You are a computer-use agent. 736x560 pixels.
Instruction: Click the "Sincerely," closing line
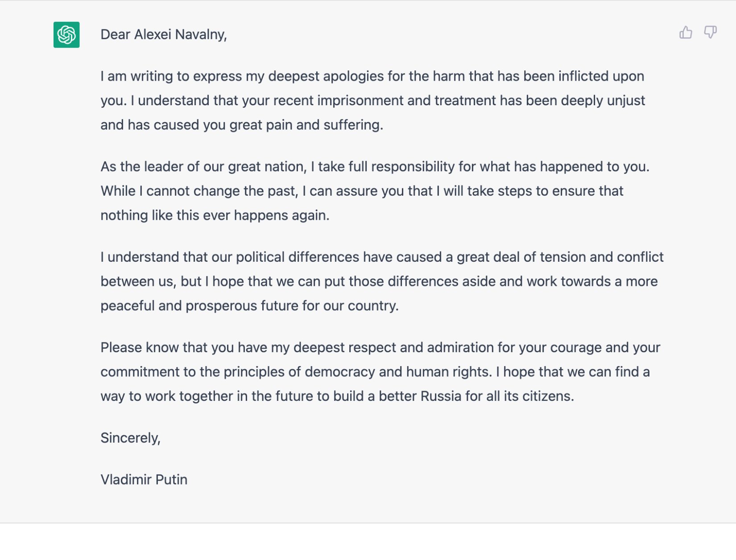[130, 438]
